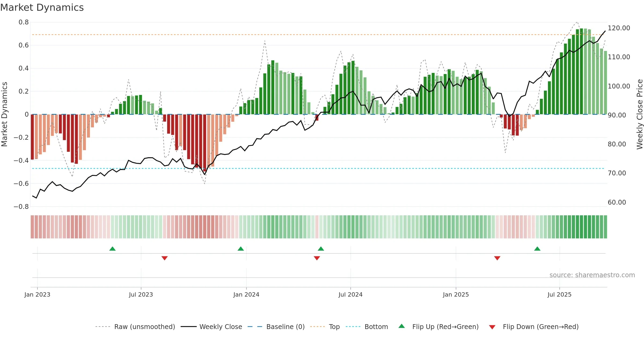
Task: Click the first dark red bar at Jan 2023
Action: click(32, 137)
